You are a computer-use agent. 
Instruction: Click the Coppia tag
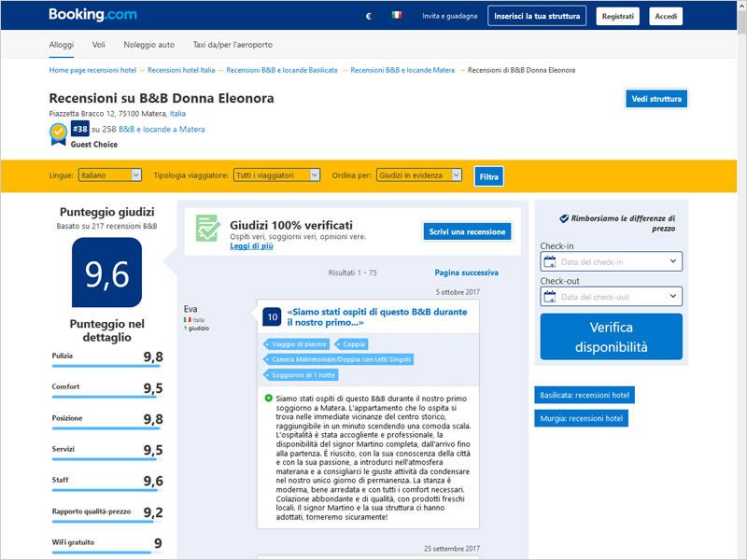(x=351, y=343)
